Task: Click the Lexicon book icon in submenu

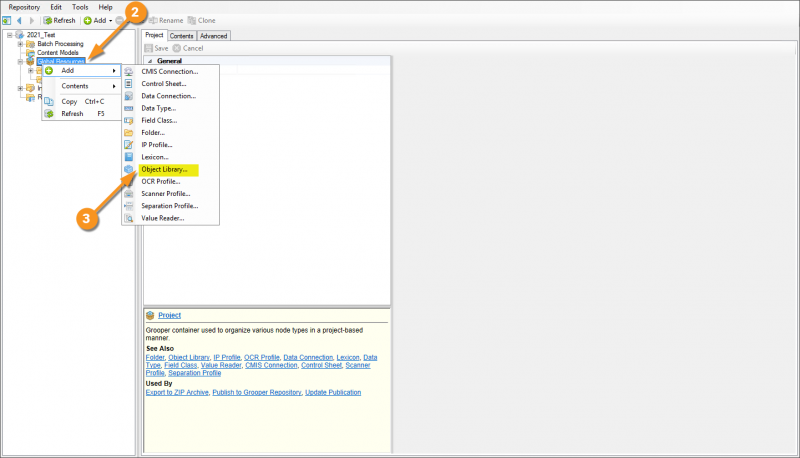Action: (129, 157)
